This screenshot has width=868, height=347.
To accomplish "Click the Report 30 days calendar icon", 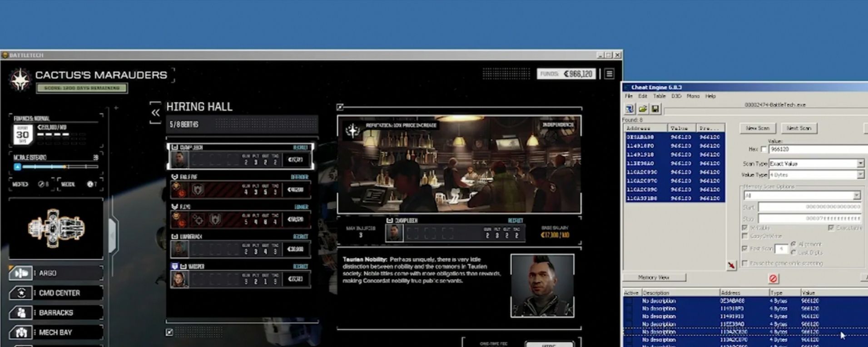I will click(23, 134).
